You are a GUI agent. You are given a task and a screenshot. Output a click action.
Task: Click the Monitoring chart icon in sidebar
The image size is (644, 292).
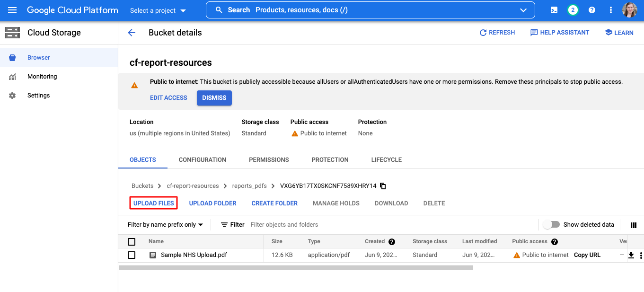coord(12,77)
